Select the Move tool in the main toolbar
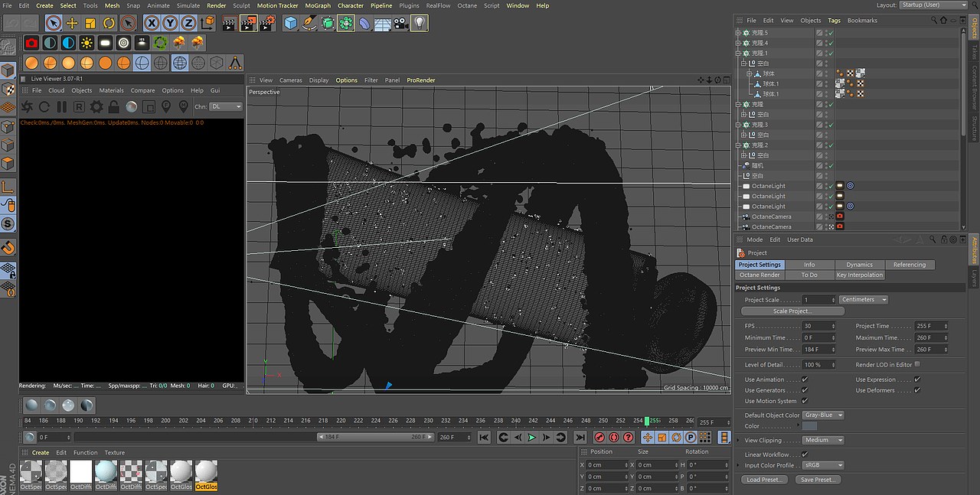Viewport: 980px width, 495px height. point(72,23)
